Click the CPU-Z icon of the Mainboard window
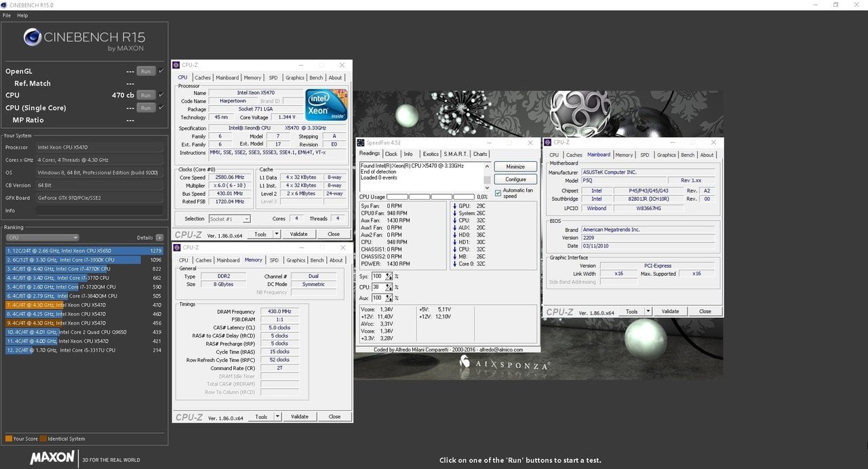This screenshot has width=868, height=469. tap(548, 142)
